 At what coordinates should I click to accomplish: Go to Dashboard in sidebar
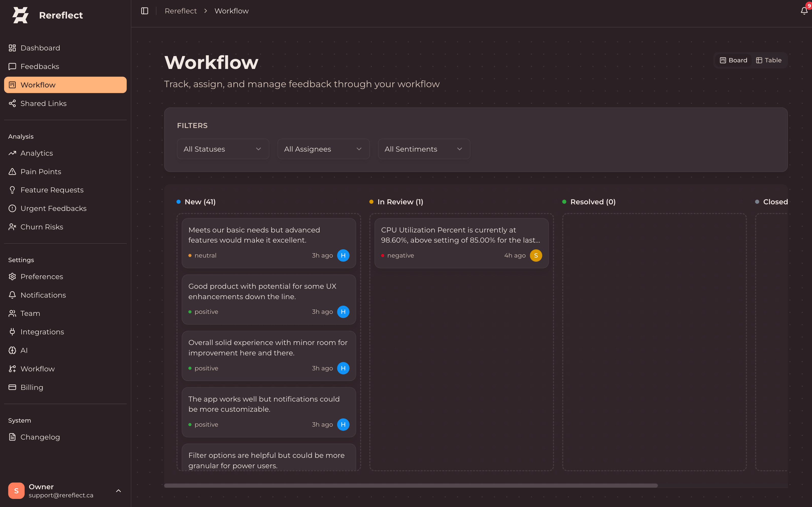point(40,48)
